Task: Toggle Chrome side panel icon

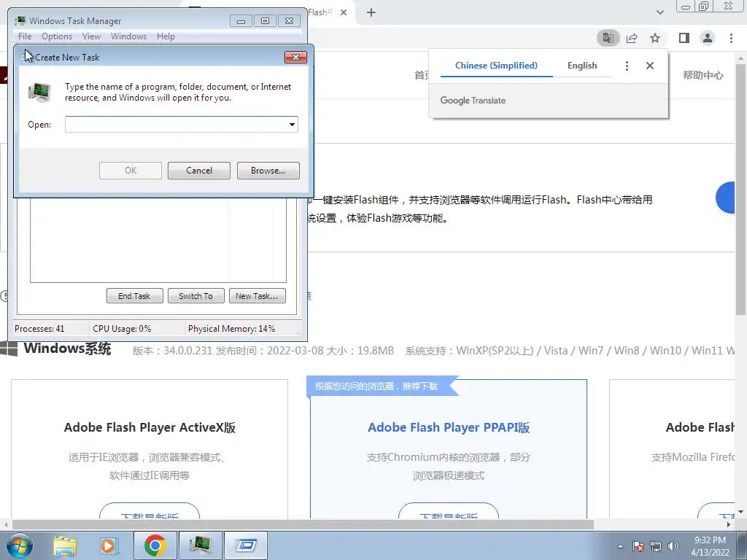Action: point(684,38)
